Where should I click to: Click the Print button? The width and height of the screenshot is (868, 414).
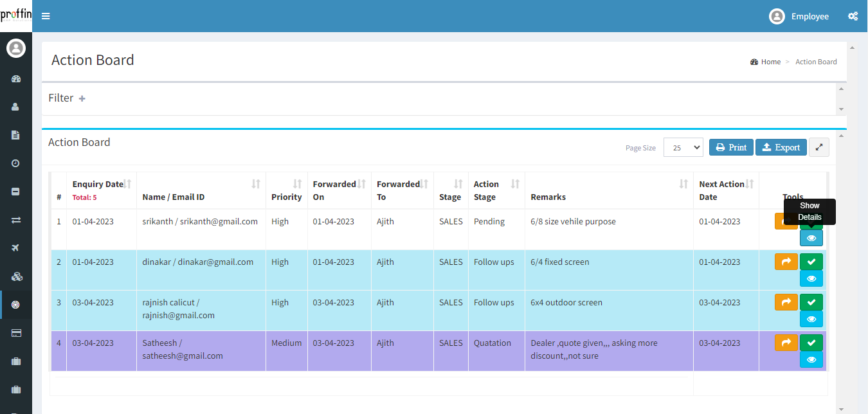[x=731, y=147]
